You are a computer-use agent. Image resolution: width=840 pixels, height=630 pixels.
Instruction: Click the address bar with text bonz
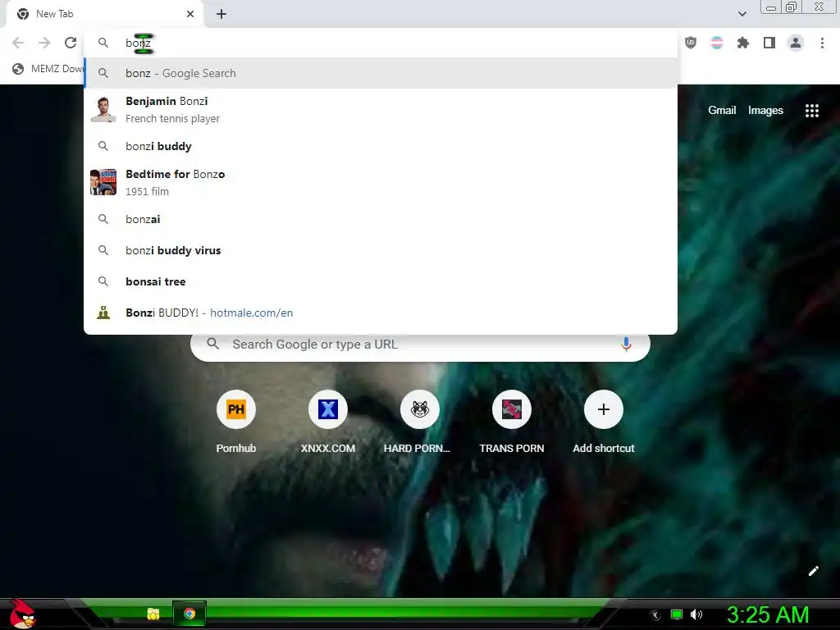(x=381, y=43)
